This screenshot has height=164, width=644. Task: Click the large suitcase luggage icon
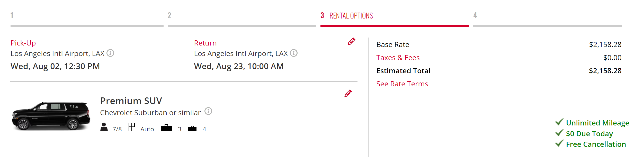[166, 128]
